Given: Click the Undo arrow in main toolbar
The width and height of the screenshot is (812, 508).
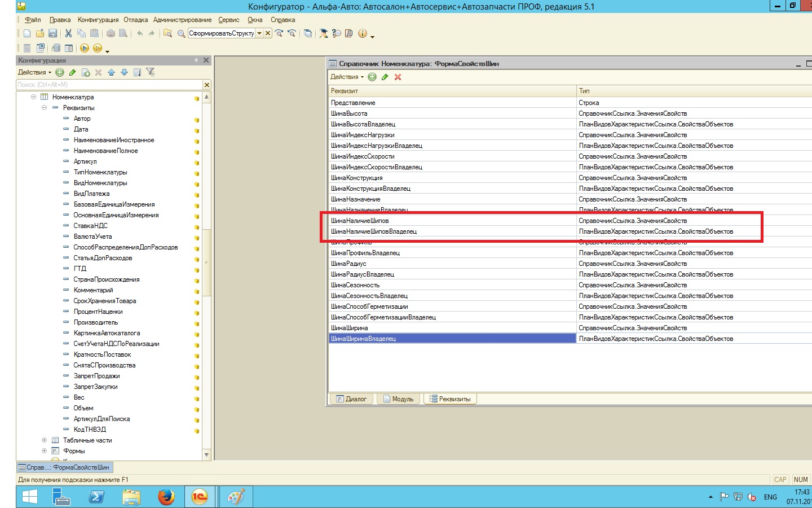Looking at the screenshot, I should pyautogui.click(x=140, y=33).
